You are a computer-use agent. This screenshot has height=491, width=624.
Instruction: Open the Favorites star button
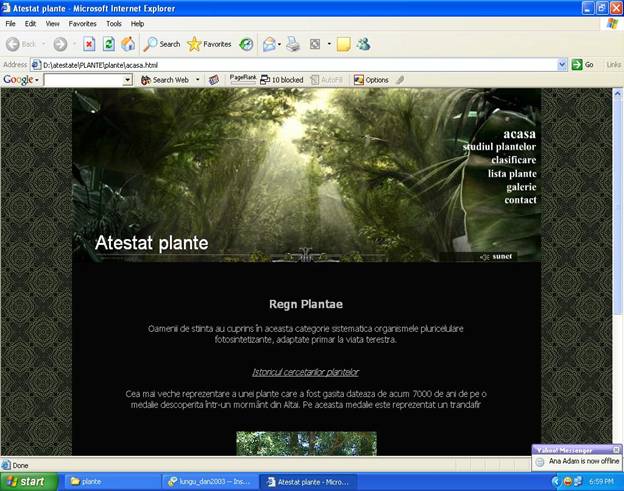point(209,44)
